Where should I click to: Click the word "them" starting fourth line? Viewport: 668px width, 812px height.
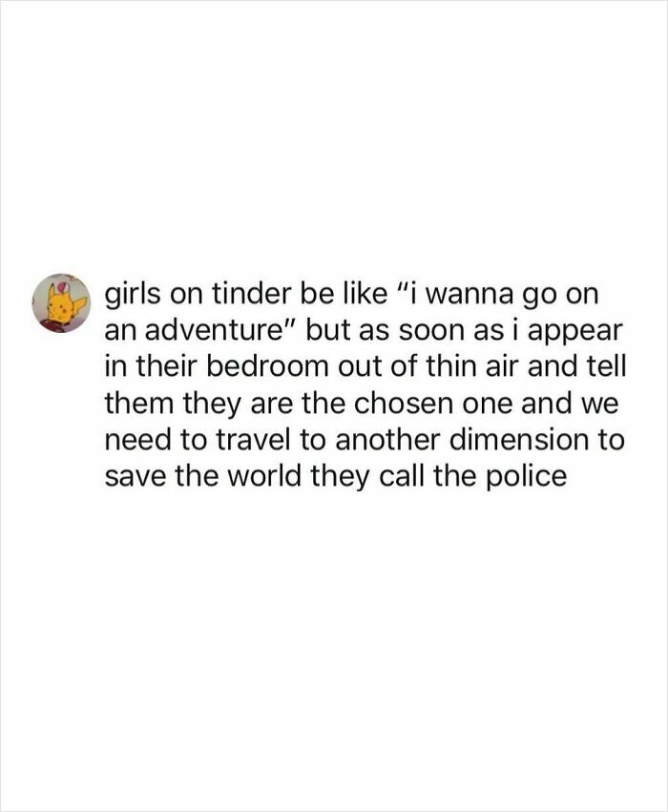pyautogui.click(x=138, y=403)
